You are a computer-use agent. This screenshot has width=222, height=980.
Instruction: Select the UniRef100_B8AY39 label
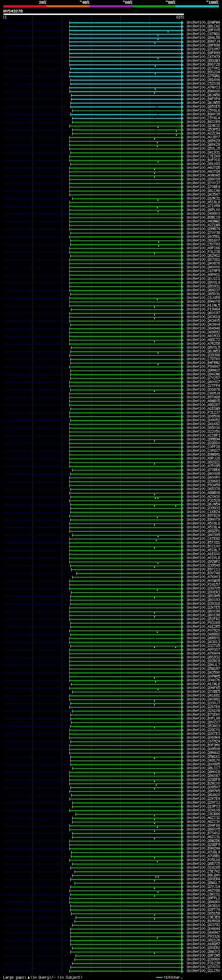(x=203, y=114)
